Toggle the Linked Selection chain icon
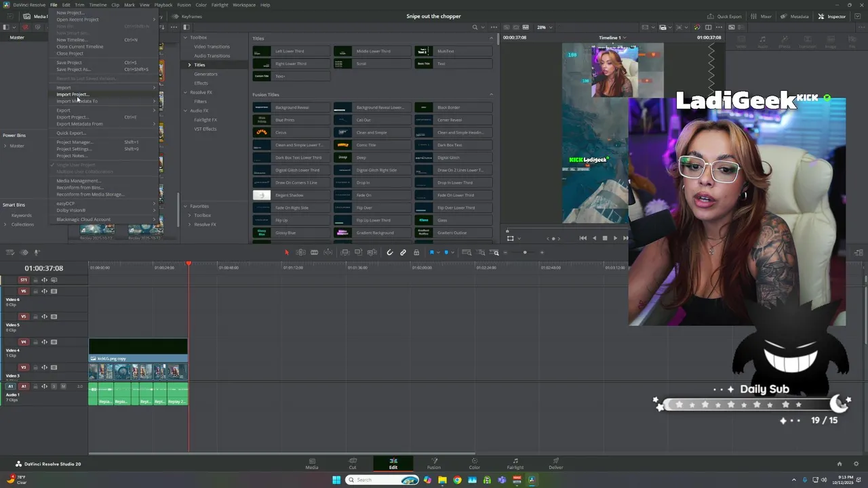This screenshot has height=488, width=868. pyautogui.click(x=403, y=252)
